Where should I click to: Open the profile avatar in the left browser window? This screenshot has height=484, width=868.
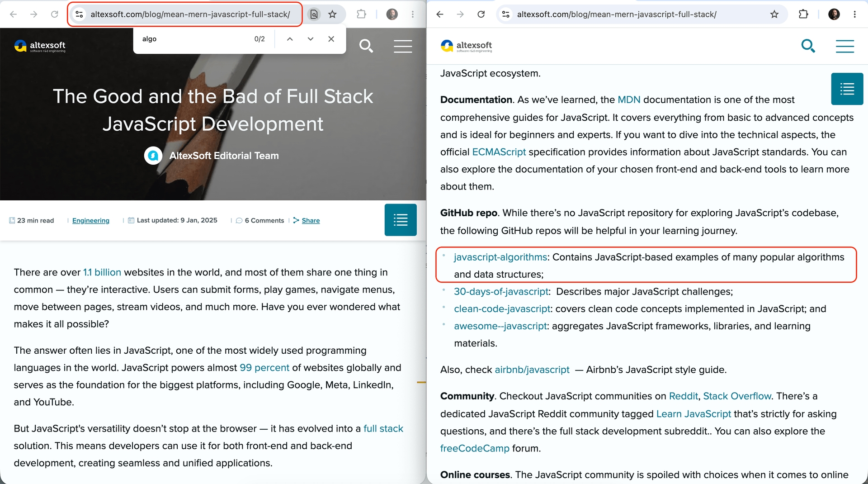point(392,14)
